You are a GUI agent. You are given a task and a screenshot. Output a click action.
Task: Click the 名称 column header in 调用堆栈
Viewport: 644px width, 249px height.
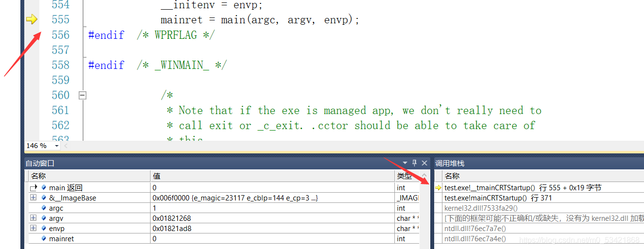point(544,176)
